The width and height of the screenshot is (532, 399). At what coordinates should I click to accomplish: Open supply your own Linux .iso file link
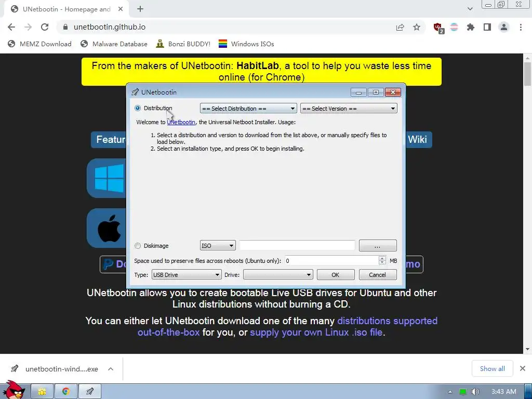316,332
